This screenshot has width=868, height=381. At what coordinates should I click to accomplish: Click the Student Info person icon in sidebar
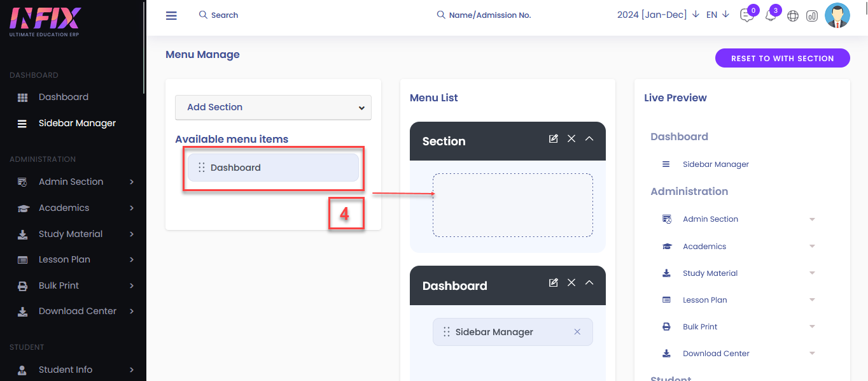pos(23,370)
